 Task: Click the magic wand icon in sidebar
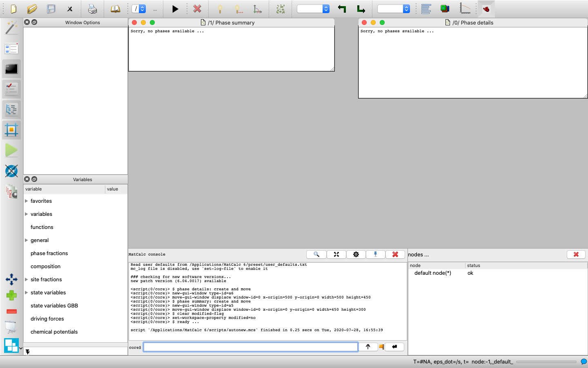click(11, 28)
